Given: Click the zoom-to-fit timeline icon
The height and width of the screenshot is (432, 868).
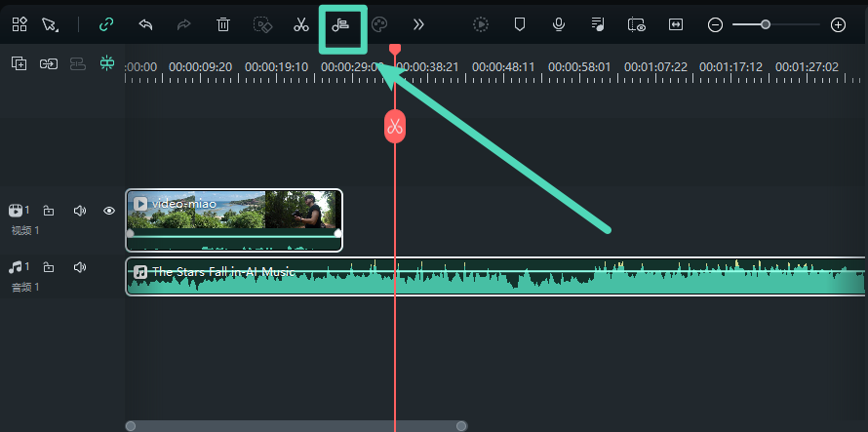Looking at the screenshot, I should [676, 25].
